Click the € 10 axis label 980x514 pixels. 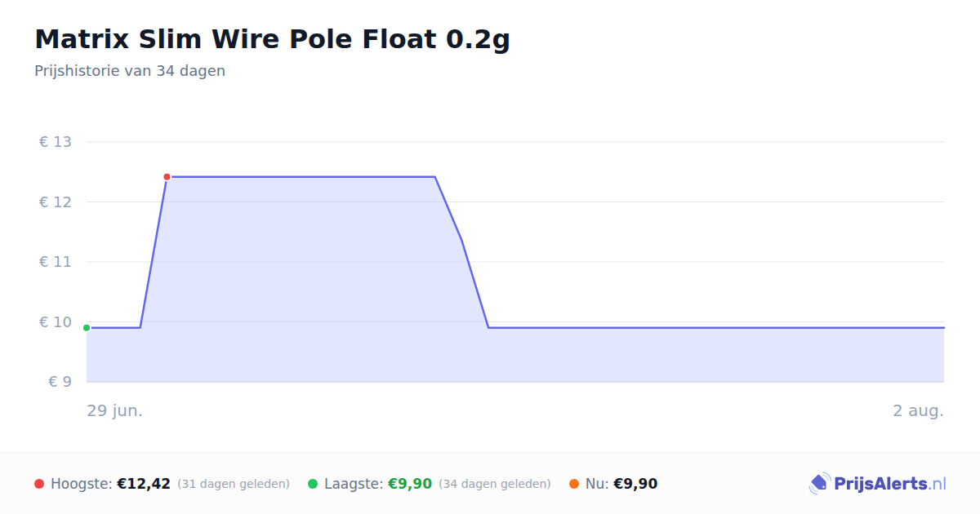click(x=56, y=321)
